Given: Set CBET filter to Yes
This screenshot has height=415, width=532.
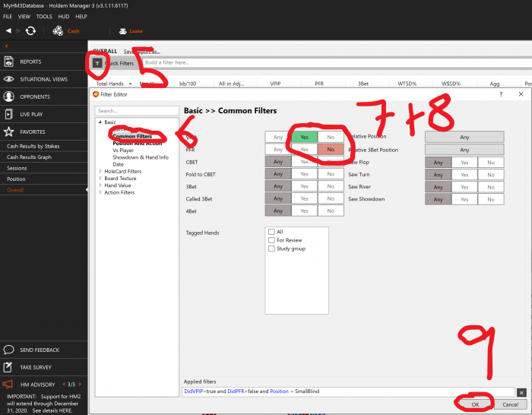Looking at the screenshot, I should [304, 162].
